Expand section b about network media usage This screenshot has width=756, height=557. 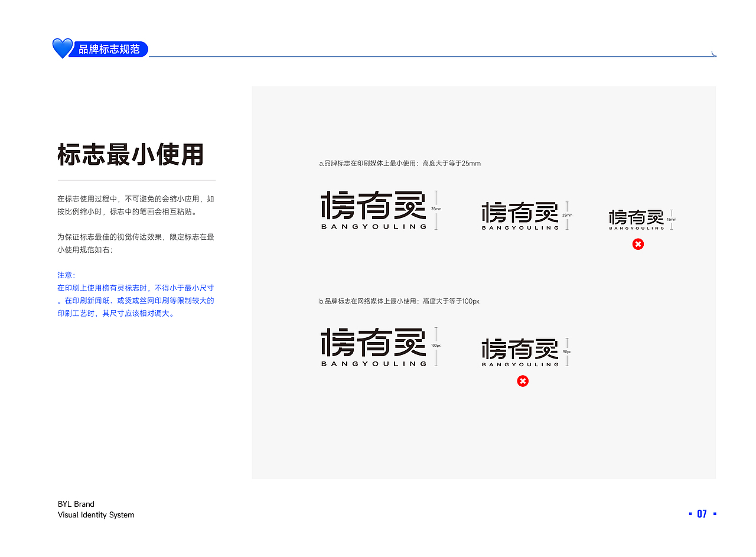(x=397, y=301)
